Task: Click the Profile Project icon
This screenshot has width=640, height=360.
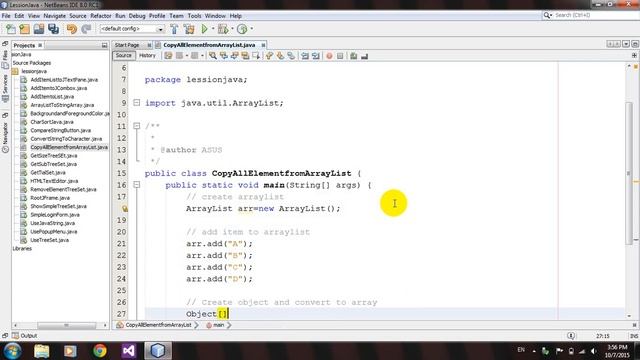Action: (242, 29)
